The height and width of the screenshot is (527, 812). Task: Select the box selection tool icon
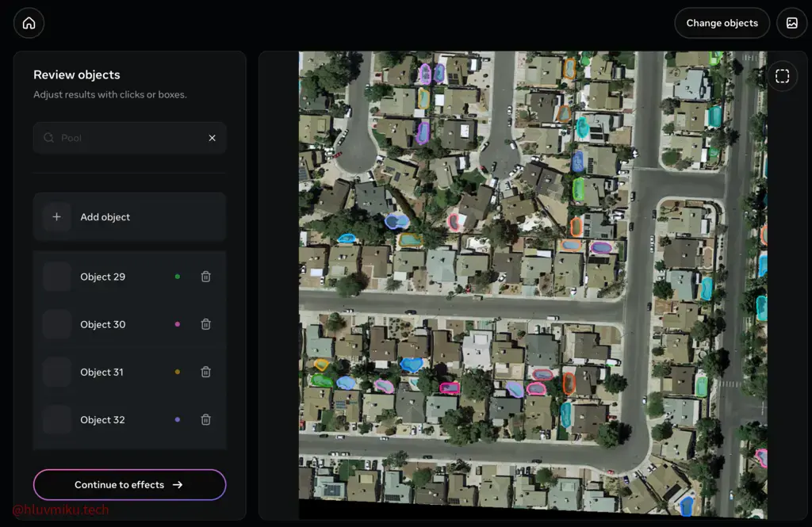[782, 76]
